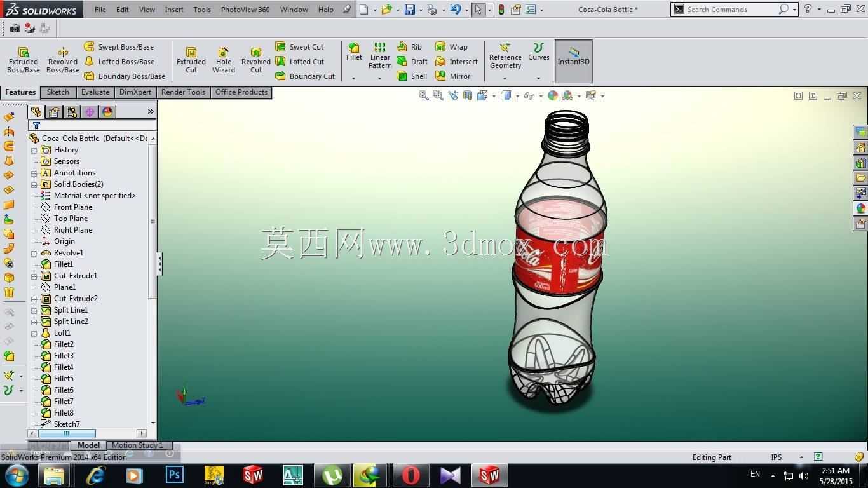Choose Boundary Boss/Base feature
The image size is (868, 488).
click(125, 76)
